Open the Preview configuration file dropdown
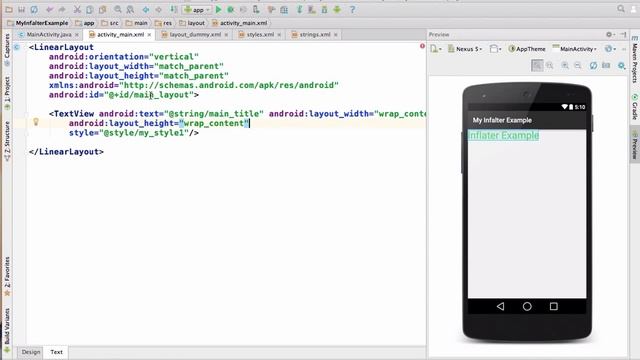 [436, 49]
